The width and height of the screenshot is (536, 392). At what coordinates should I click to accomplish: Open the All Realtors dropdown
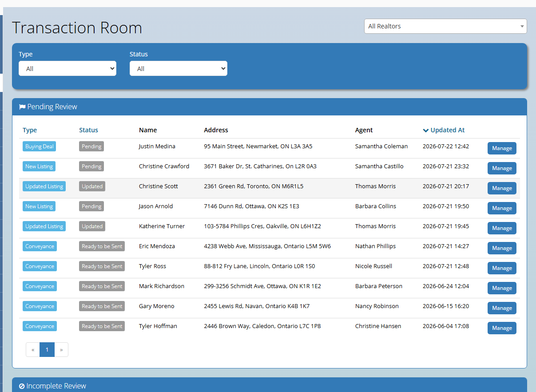(445, 26)
